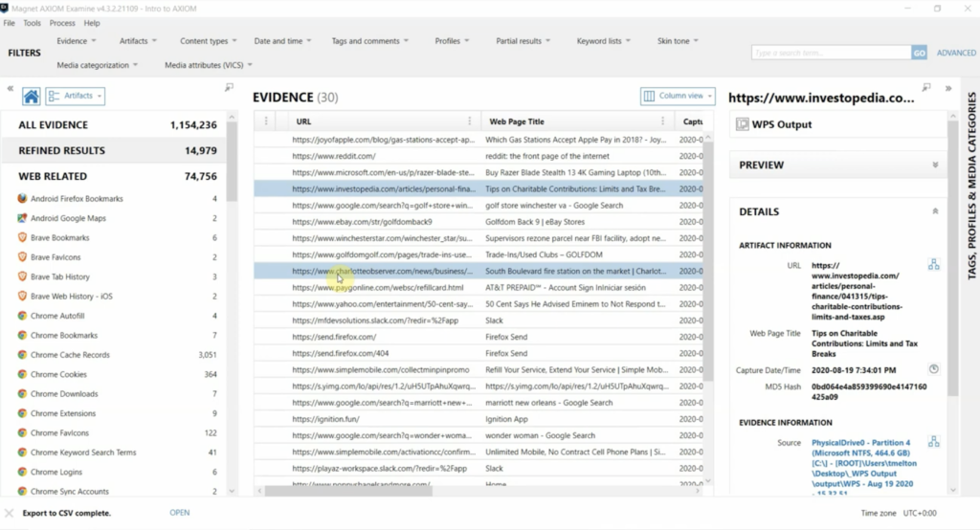
Task: Open ADVANCED search options
Action: [x=956, y=53]
